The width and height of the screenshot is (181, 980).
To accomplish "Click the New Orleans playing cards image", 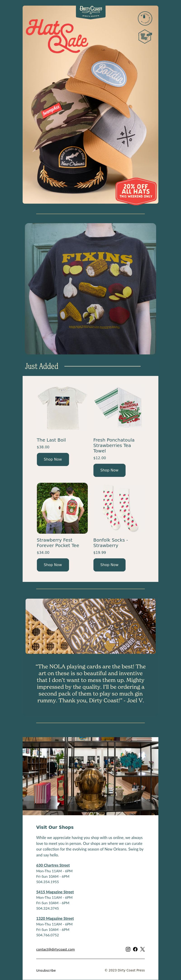I will 90,626.
